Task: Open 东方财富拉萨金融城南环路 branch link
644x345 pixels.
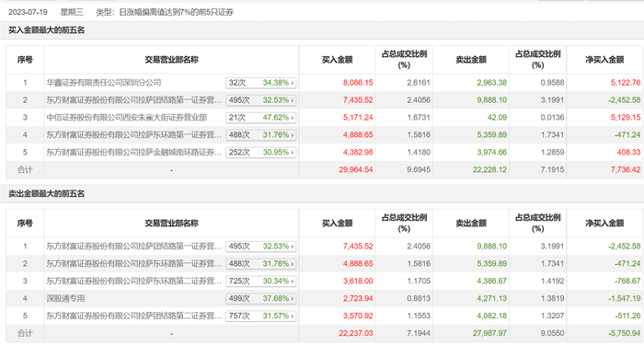Action: coord(134,153)
